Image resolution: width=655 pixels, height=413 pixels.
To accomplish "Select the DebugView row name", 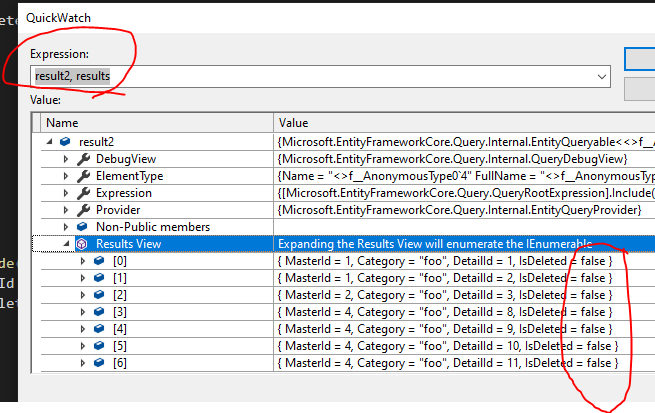I will click(126, 159).
